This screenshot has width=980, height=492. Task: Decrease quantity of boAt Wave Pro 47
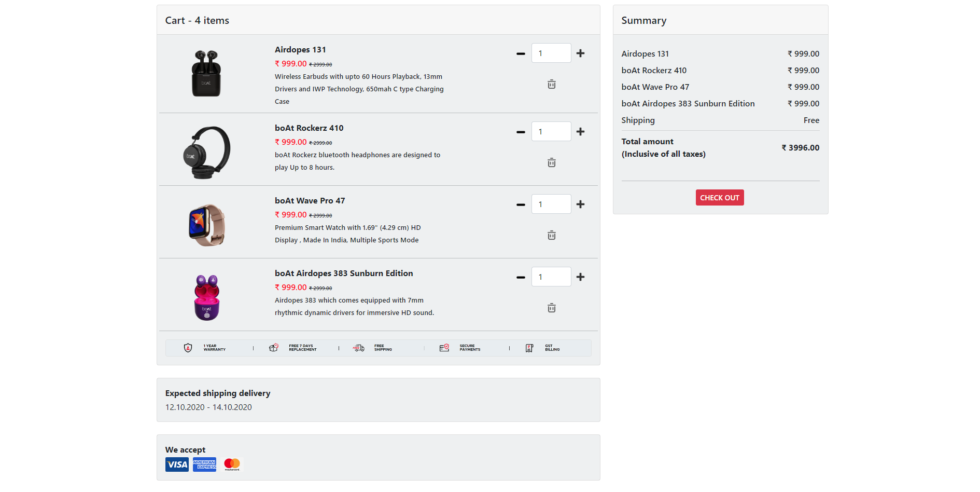[x=521, y=204]
